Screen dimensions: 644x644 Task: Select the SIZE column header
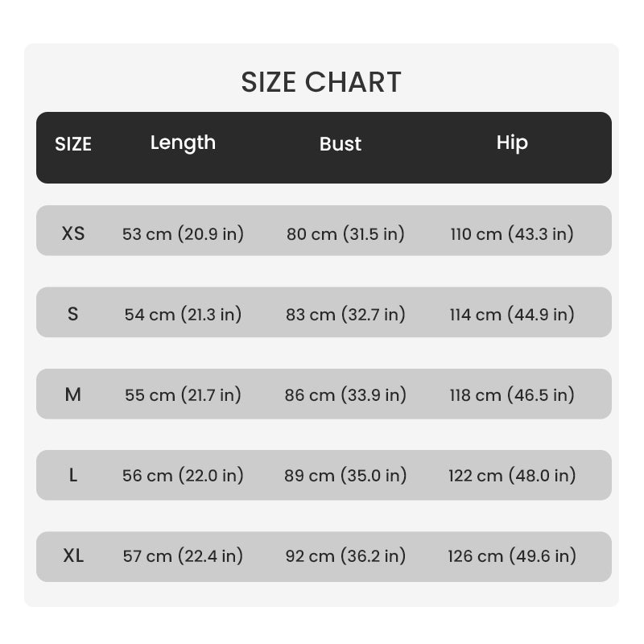click(x=73, y=144)
